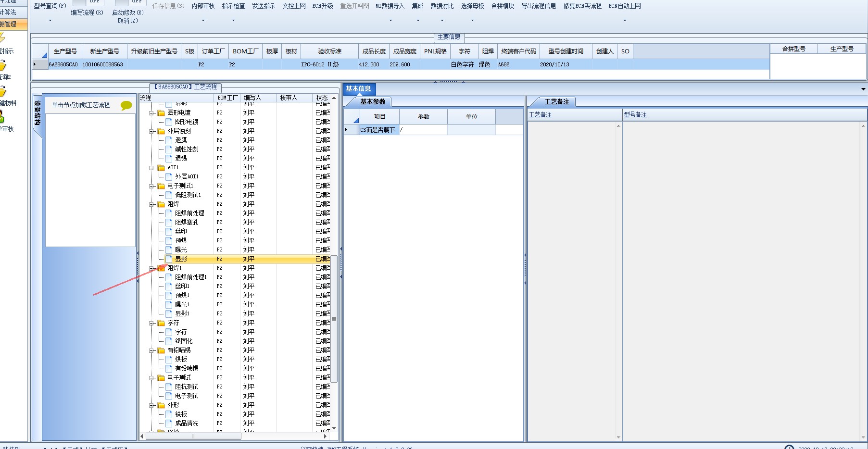Click the 主要信息 panel label
The image size is (868, 449).
(x=449, y=37)
